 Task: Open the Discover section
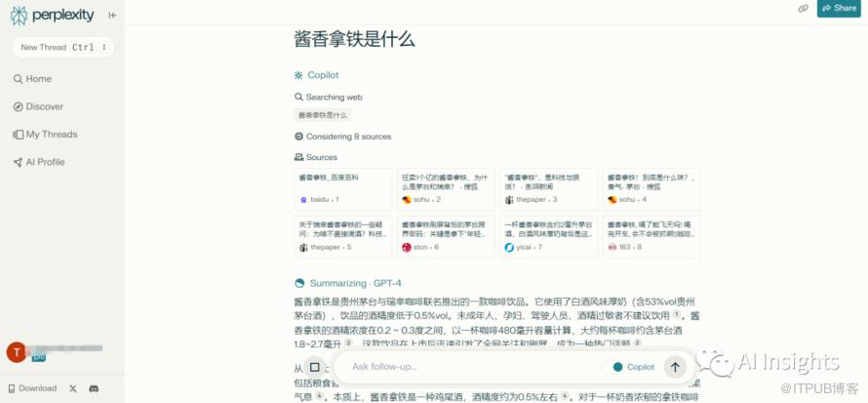tap(38, 106)
